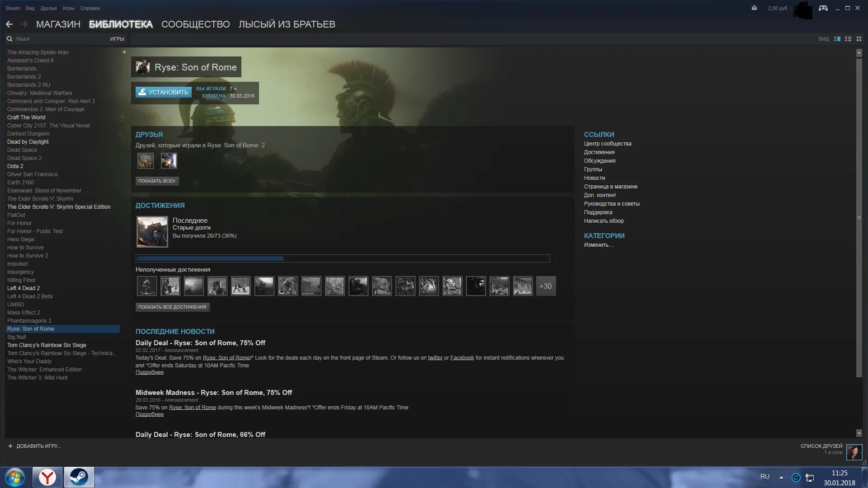Open the Друзья menu
The image size is (868, 488).
tap(48, 8)
